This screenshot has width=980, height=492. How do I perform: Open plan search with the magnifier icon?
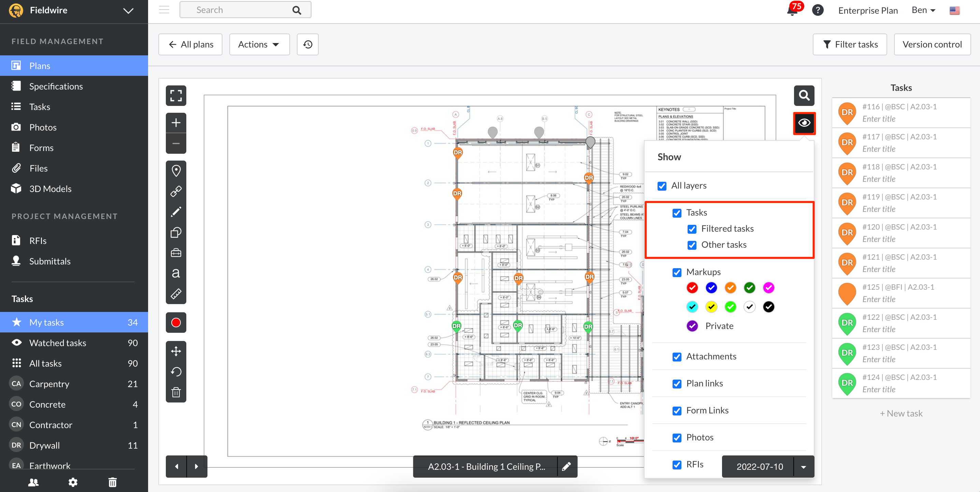click(804, 96)
